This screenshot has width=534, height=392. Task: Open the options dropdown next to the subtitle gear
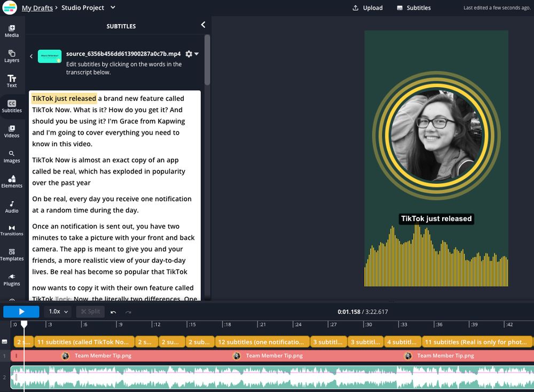197,54
